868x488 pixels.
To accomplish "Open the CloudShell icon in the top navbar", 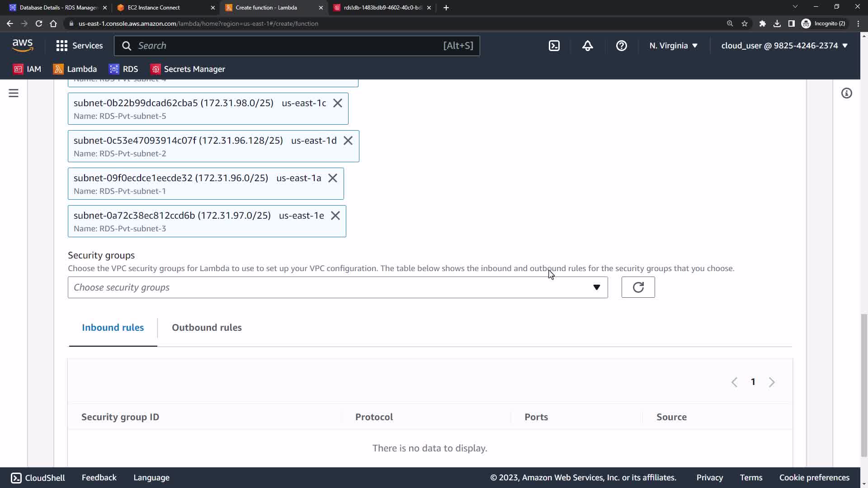I will pyautogui.click(x=554, y=46).
